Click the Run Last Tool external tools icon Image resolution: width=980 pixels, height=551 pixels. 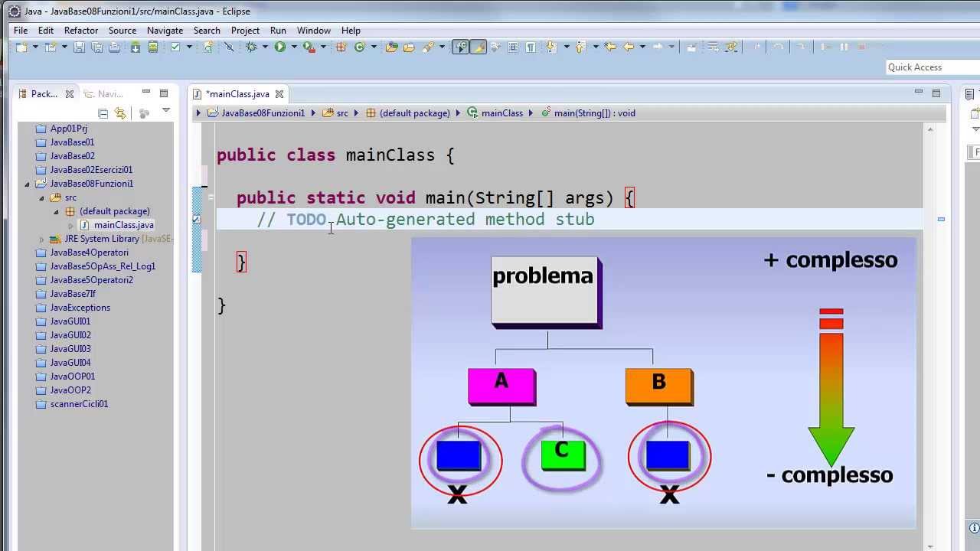click(309, 47)
